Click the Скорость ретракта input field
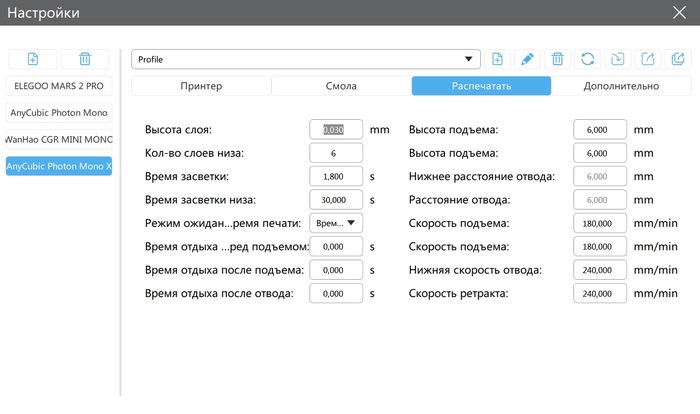Image resolution: width=700 pixels, height=414 pixels. click(x=600, y=293)
